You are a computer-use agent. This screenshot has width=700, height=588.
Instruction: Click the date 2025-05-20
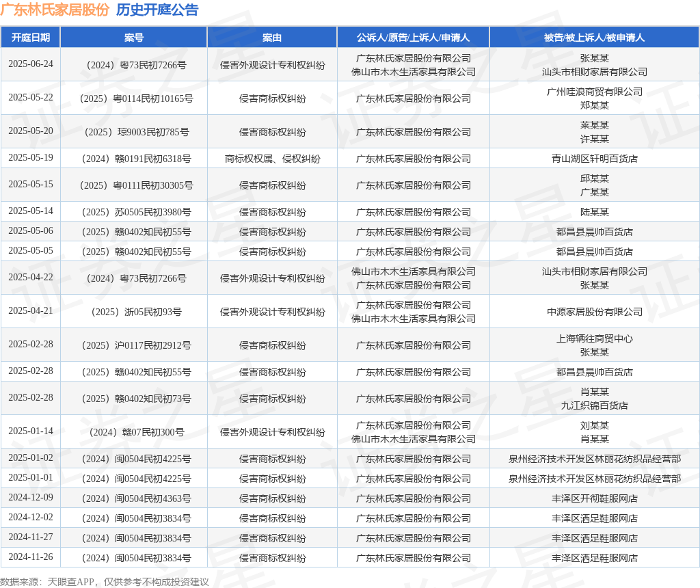(31, 131)
